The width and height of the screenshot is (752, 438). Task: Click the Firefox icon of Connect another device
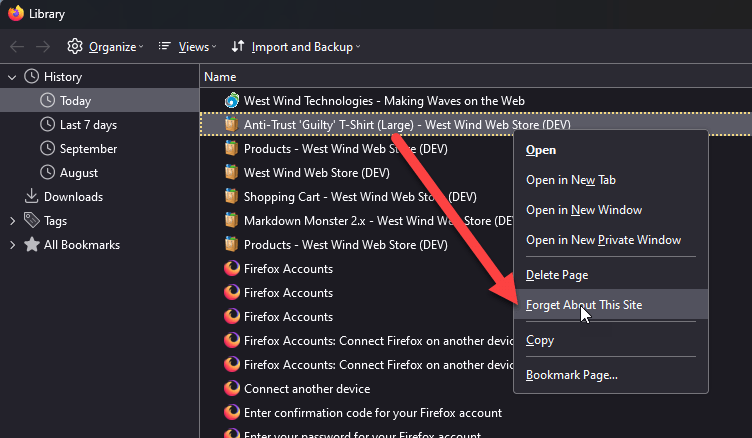coord(232,388)
